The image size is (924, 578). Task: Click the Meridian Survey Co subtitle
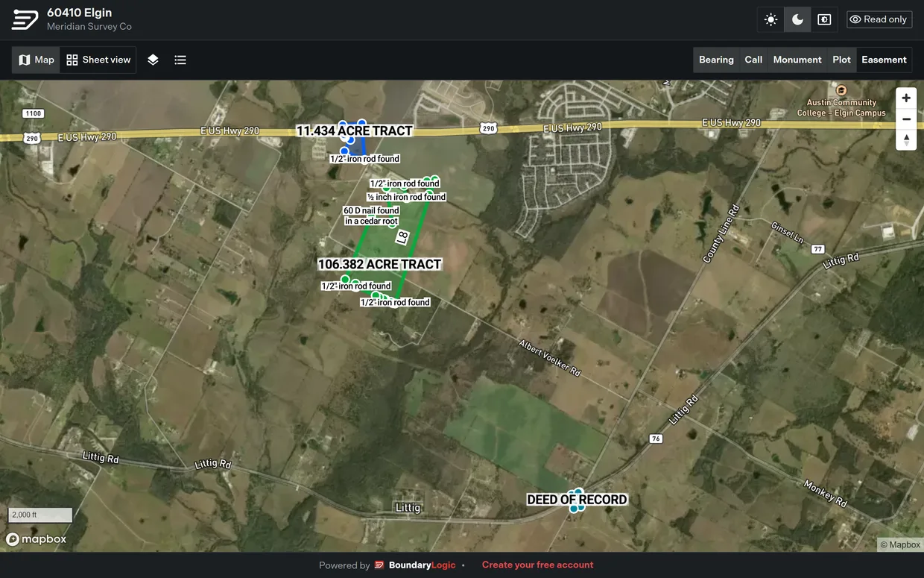[89, 27]
